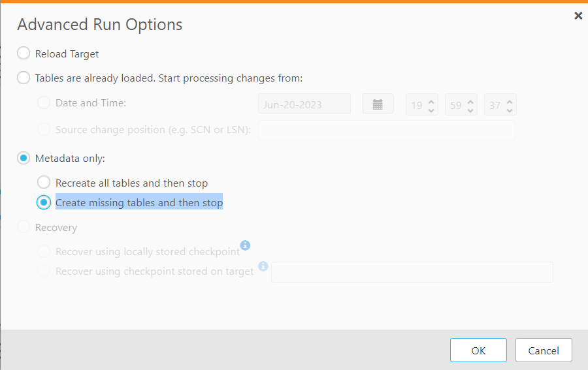588x370 pixels.
Task: Increase the seconds value of 37
Action: coord(510,100)
